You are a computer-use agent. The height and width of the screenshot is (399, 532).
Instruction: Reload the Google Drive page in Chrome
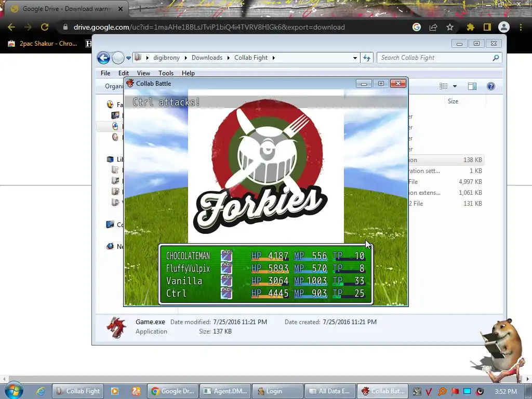[45, 27]
